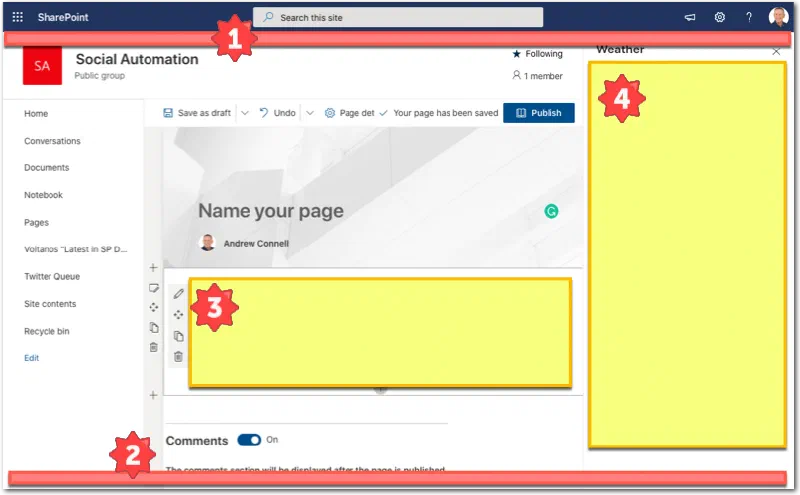Open Pages in site navigation
The image size is (800, 495).
click(x=36, y=222)
